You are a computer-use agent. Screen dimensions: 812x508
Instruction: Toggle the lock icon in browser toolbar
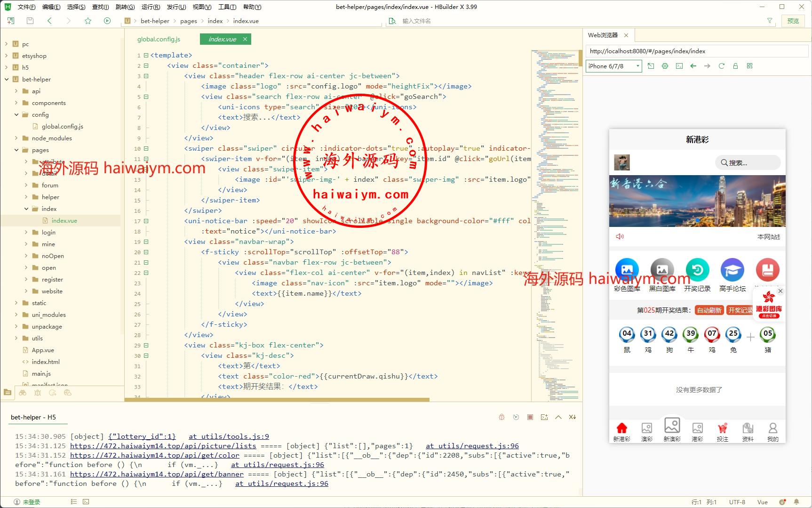coord(735,66)
